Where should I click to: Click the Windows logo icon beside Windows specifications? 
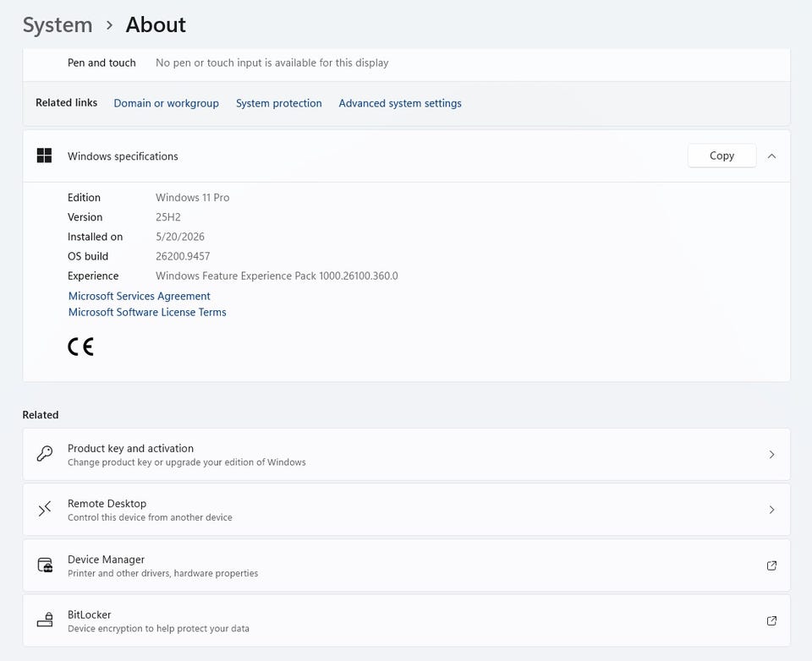point(44,156)
